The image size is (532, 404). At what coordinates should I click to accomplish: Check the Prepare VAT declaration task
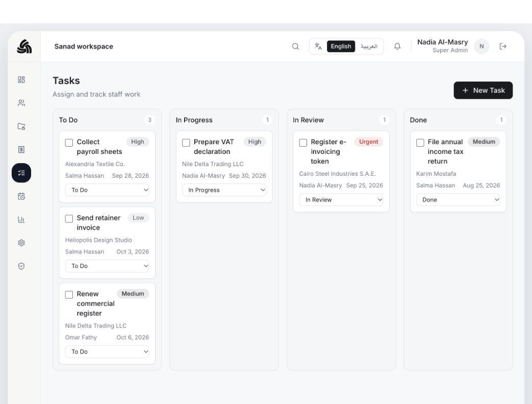pos(186,143)
